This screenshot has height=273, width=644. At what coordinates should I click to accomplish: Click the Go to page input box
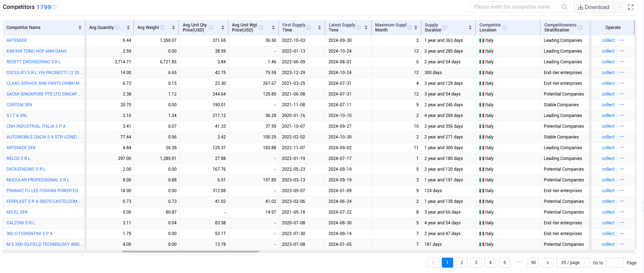[x=615, y=263]
